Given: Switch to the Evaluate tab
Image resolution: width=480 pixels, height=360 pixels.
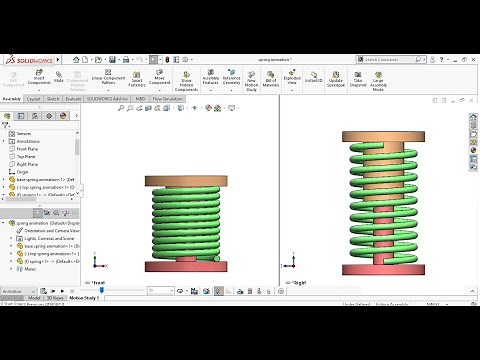Looking at the screenshot, I should (x=73, y=99).
